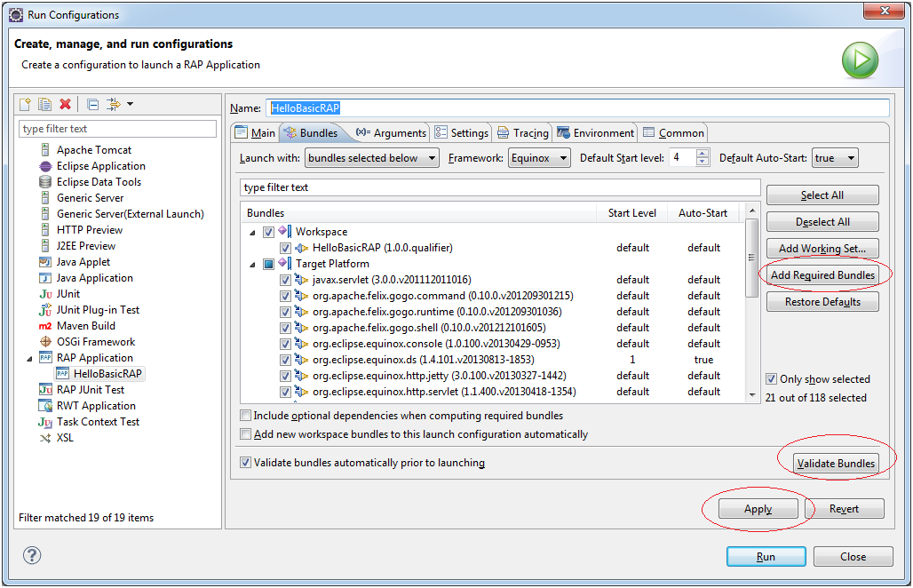The width and height of the screenshot is (913, 588).
Task: Collapse the RAP Application tree node
Action: [29, 359]
